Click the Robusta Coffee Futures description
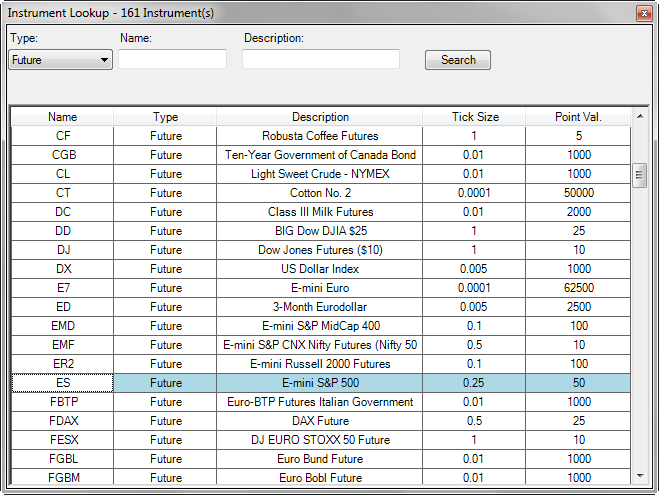Screen dimensions: 659x495 point(320,136)
